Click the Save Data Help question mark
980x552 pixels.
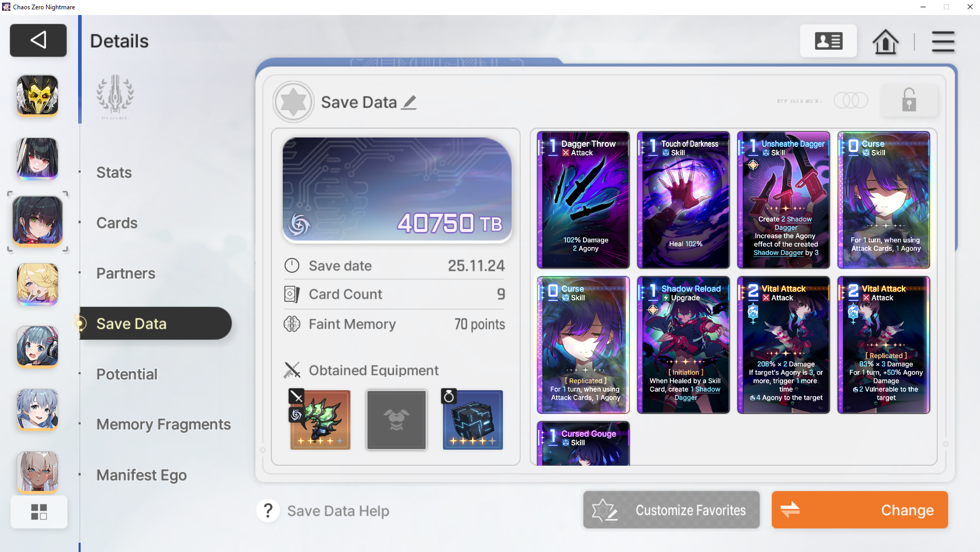tap(268, 511)
